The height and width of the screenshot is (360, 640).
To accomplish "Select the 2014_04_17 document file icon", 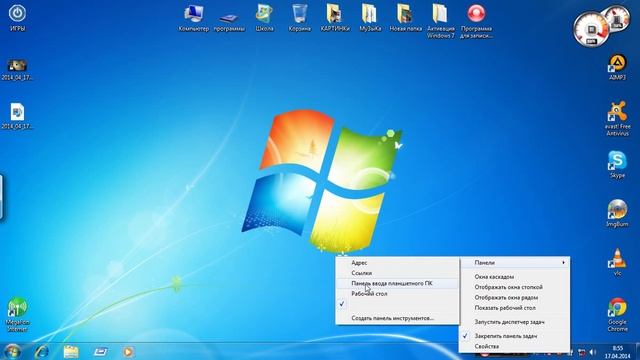I will (x=17, y=116).
